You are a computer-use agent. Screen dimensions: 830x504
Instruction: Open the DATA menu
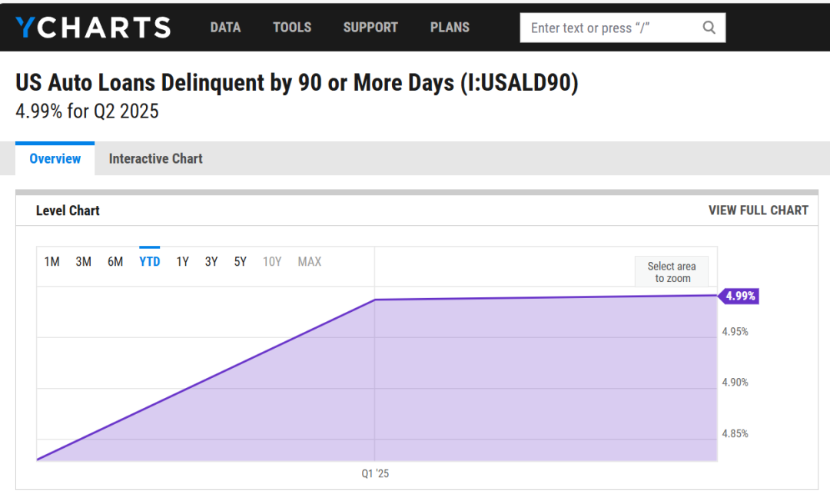pos(225,28)
